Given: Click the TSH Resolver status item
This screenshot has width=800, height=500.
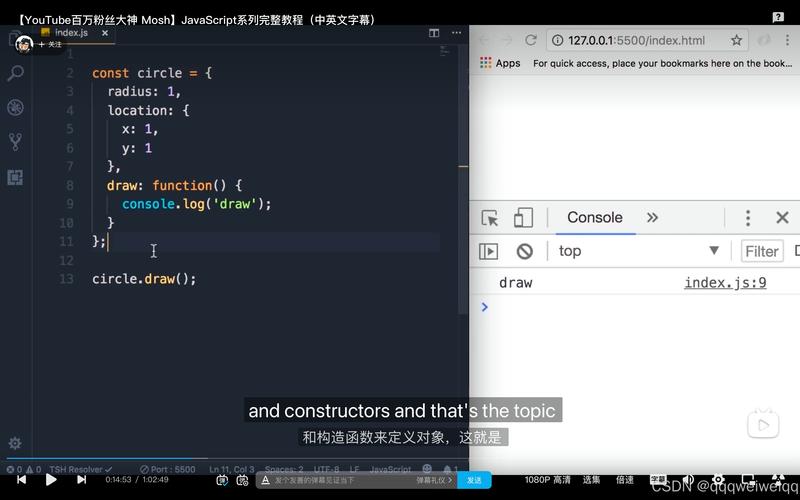Looking at the screenshot, I should pyautogui.click(x=81, y=469).
